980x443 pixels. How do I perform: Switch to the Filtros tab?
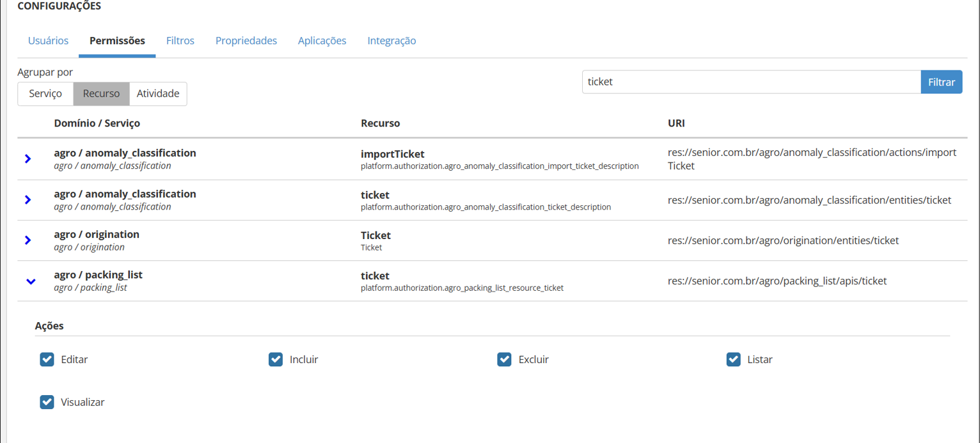pyautogui.click(x=180, y=41)
